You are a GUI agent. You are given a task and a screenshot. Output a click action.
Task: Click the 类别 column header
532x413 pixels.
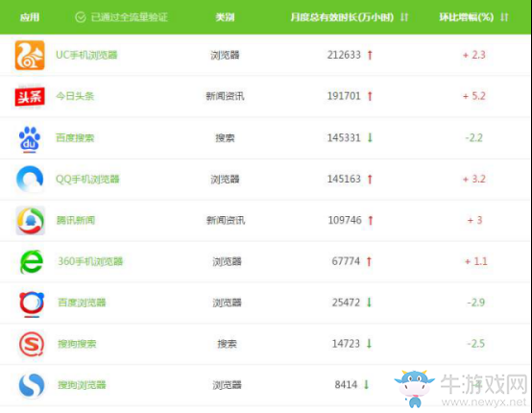click(225, 17)
